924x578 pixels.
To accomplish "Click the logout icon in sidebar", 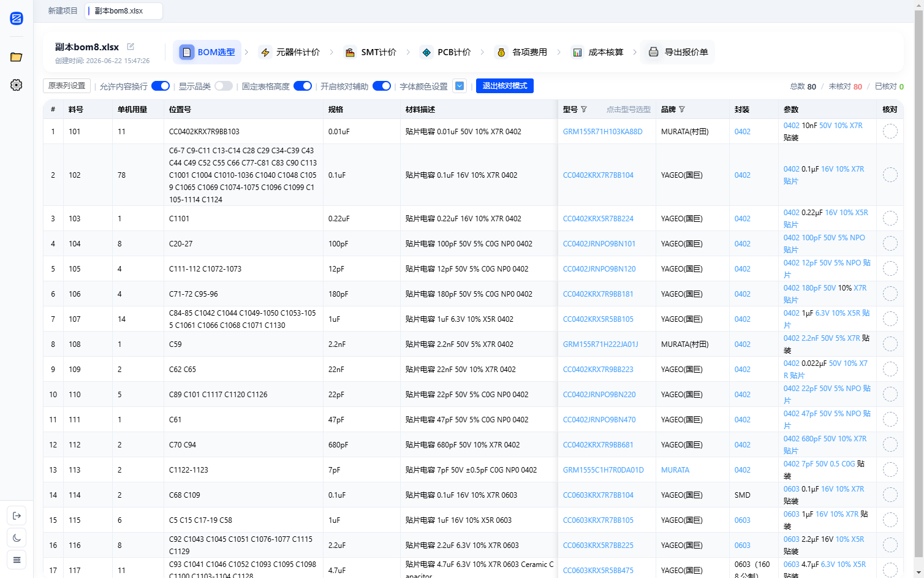I will (17, 515).
